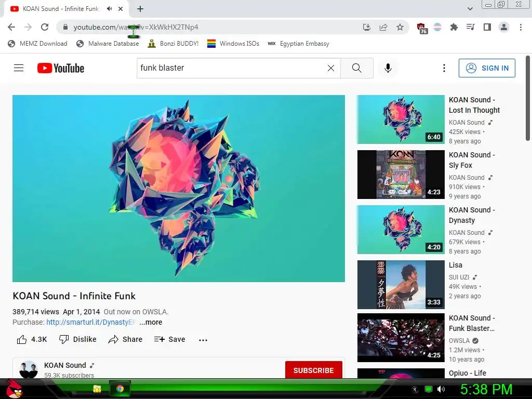Open the Extensions puzzle piece menu

click(x=454, y=27)
